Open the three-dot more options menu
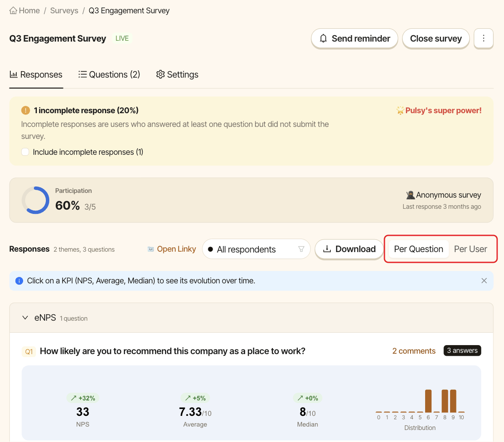Image resolution: width=504 pixels, height=442 pixels. [x=483, y=38]
